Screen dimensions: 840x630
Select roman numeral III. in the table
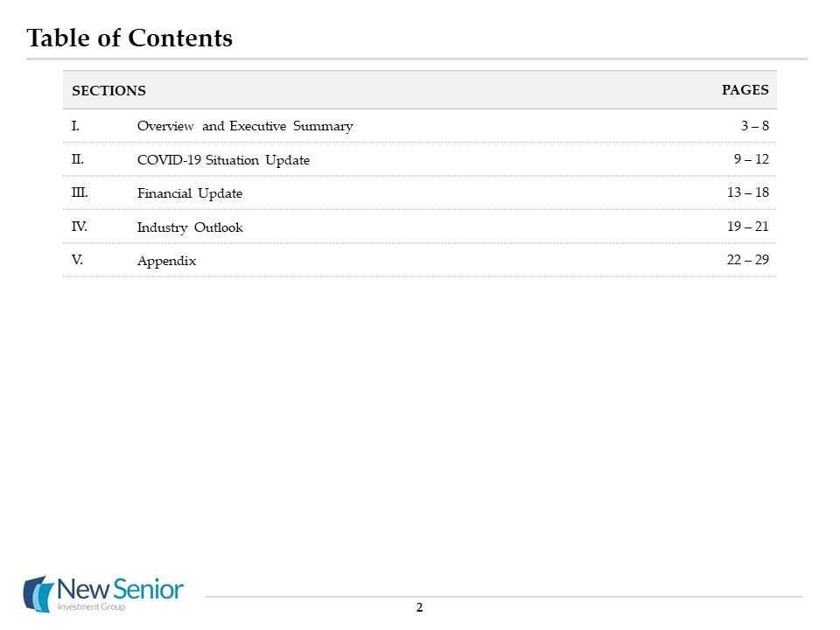[79, 192]
